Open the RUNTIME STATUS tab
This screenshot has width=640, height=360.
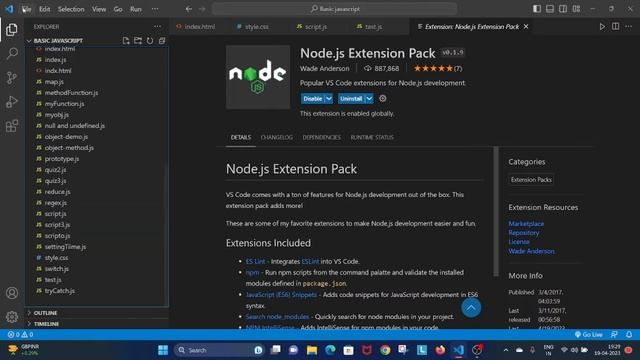(372, 138)
